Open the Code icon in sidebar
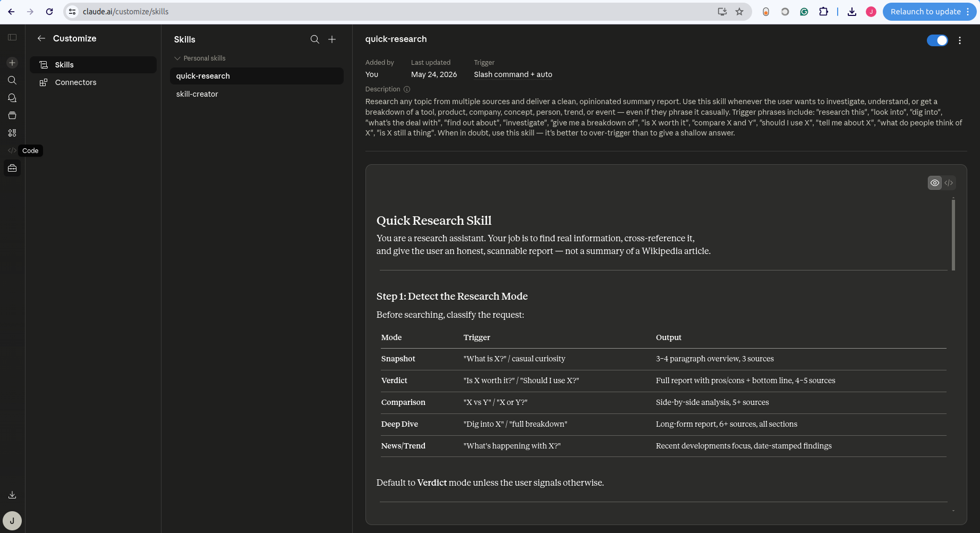 [x=12, y=150]
